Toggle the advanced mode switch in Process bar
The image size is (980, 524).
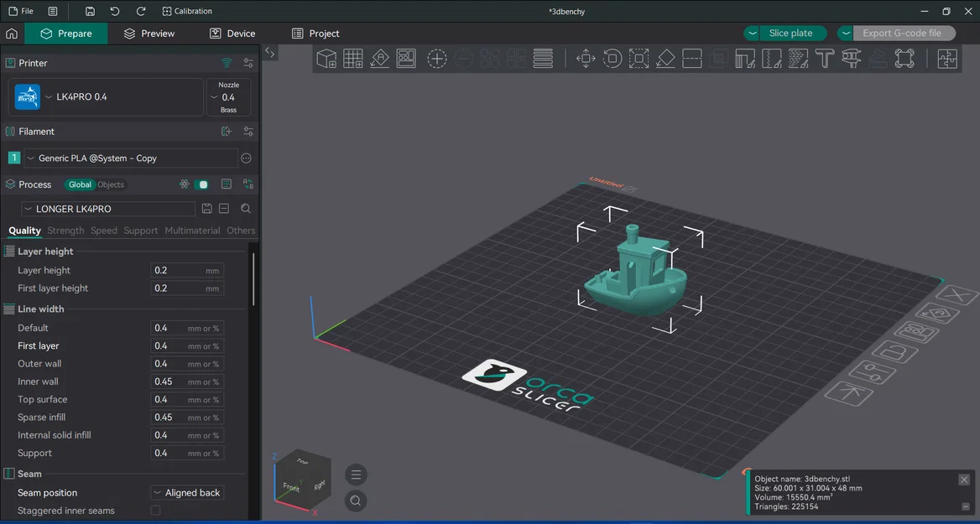tap(201, 184)
